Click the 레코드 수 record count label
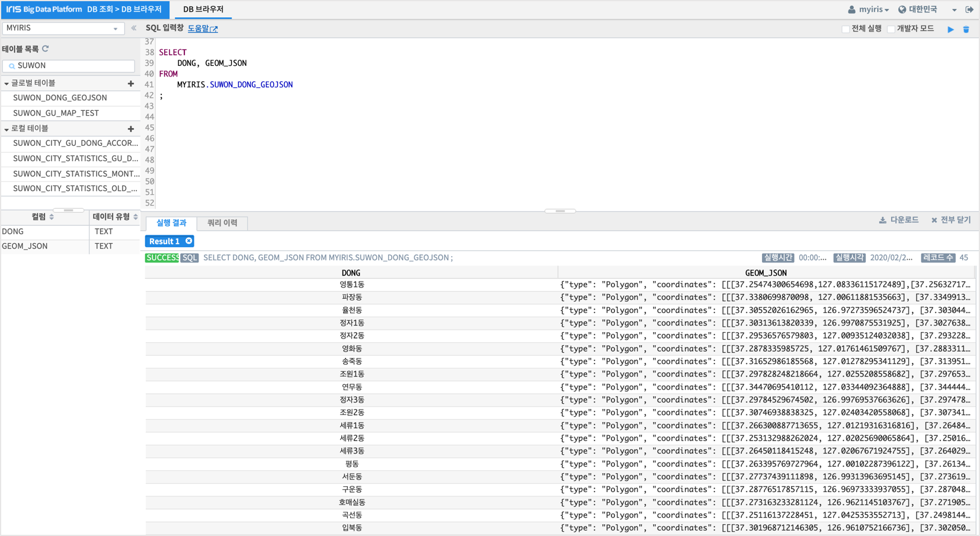 coord(938,258)
